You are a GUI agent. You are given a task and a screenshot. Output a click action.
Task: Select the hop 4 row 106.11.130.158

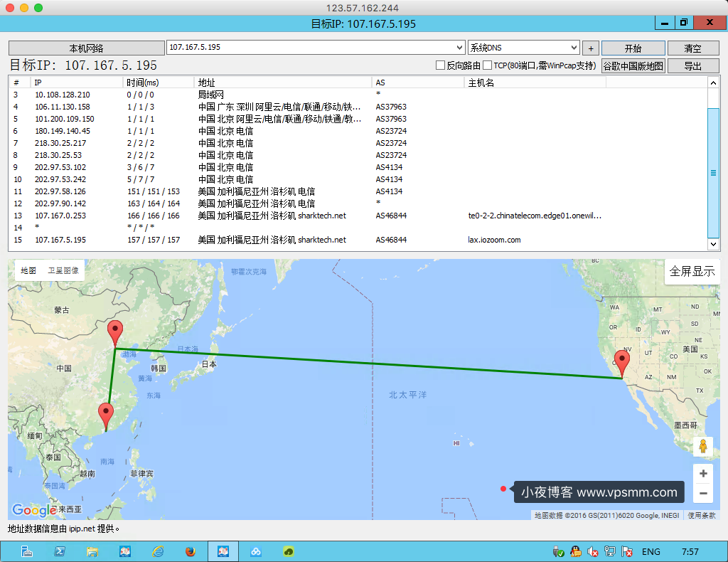[x=358, y=107]
